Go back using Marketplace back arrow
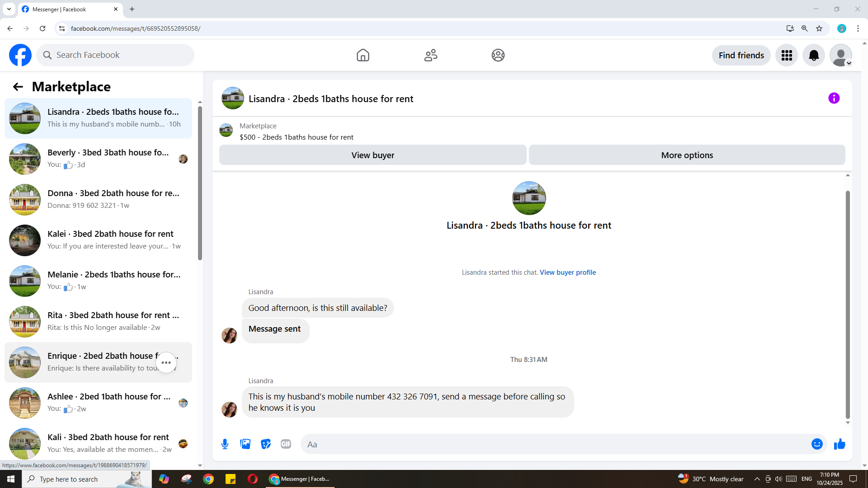Screen dimensions: 868x488 tap(18, 87)
